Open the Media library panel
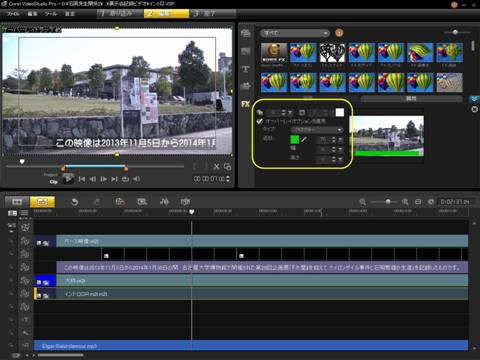480x360 pixels. [x=246, y=33]
